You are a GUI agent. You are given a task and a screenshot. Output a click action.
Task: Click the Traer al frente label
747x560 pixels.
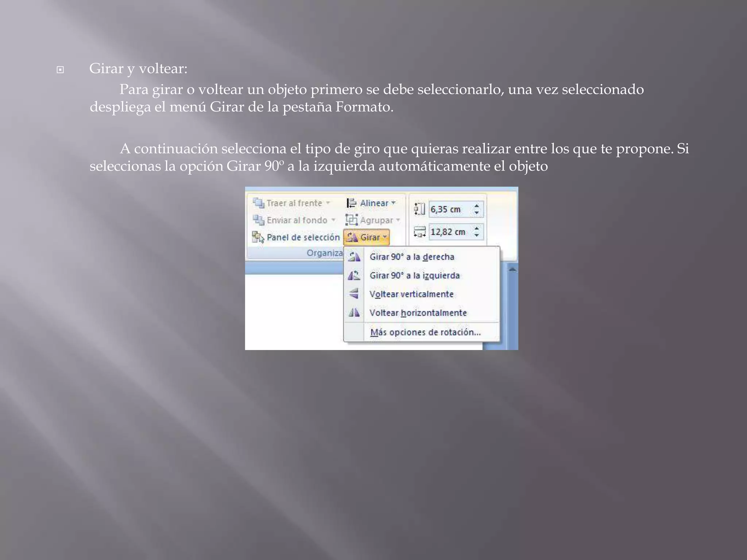click(294, 203)
